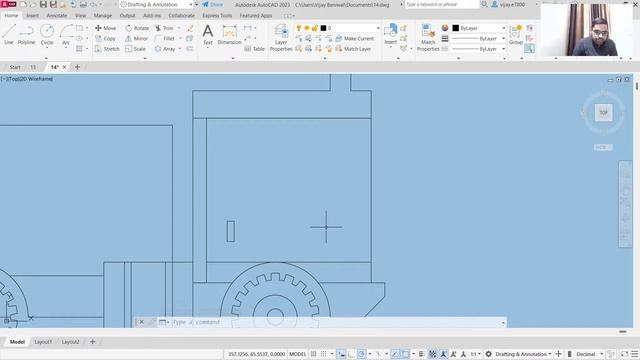Screen dimensions: 640x360
Task: Toggle transparency display in status bar
Action: coord(432,354)
